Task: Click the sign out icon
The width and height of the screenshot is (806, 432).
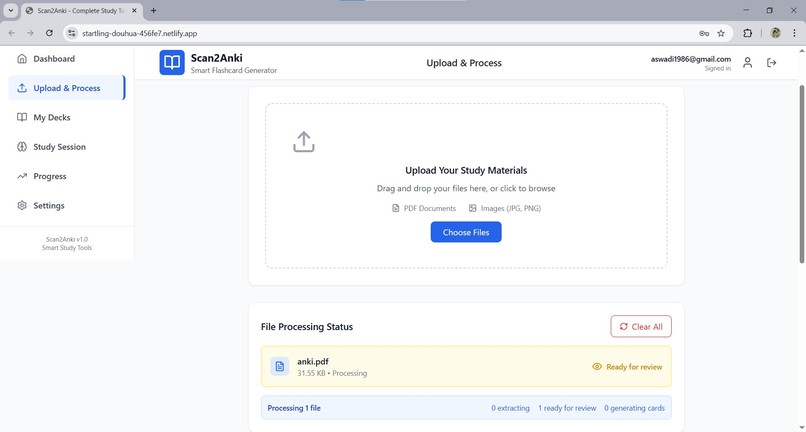Action: [x=772, y=63]
